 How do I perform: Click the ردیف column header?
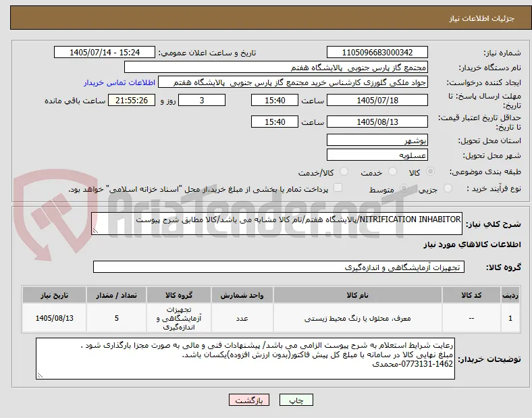coord(510,295)
